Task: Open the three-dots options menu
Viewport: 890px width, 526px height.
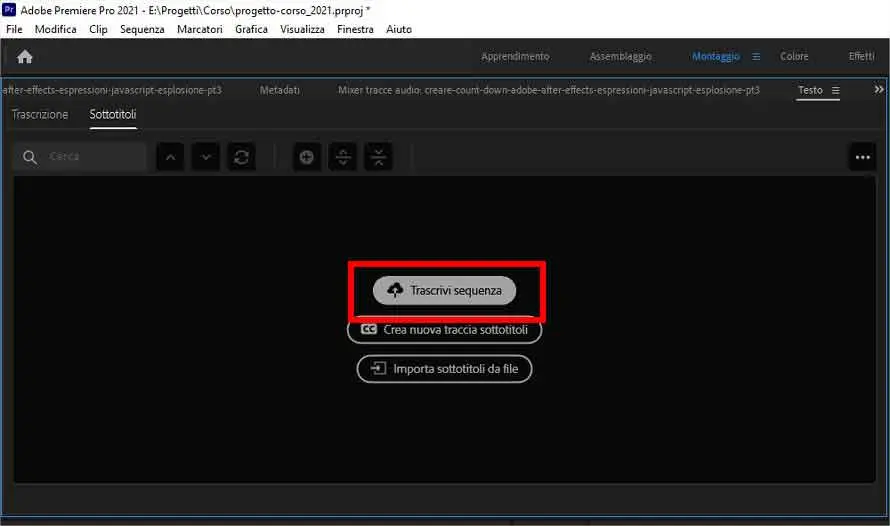Action: (x=863, y=157)
